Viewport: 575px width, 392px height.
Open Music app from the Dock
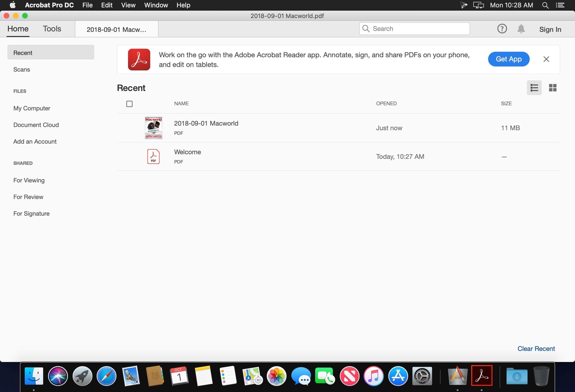373,375
